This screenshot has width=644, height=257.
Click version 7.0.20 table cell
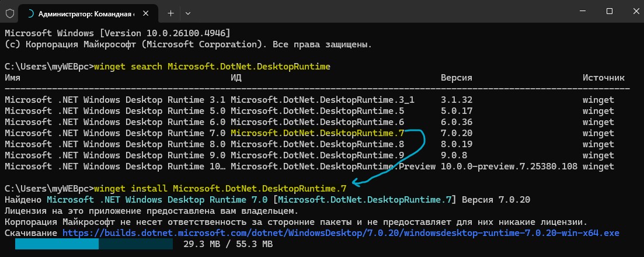457,133
